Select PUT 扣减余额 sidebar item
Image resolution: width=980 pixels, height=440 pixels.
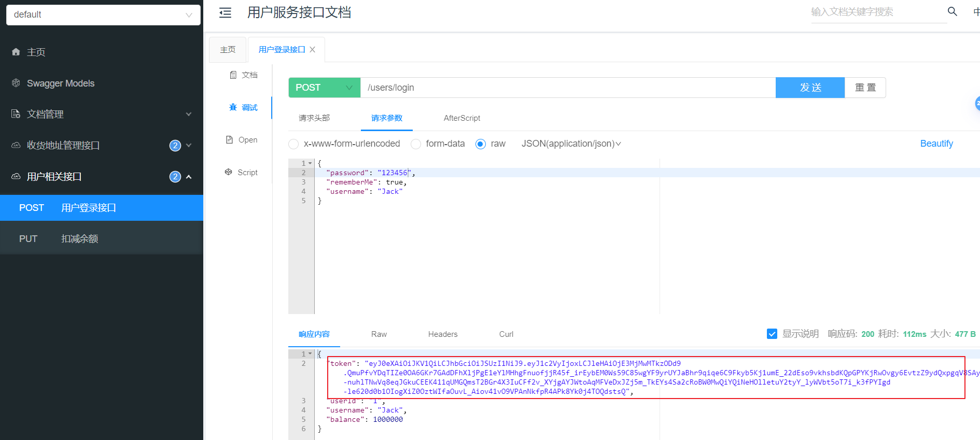102,239
